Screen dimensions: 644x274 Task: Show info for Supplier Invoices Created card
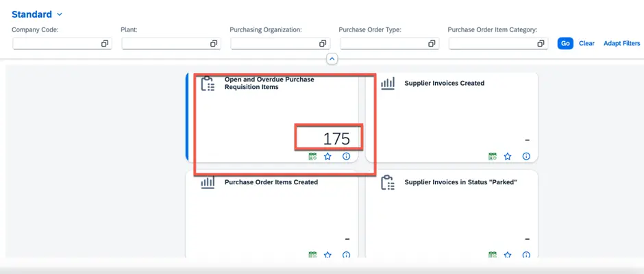(x=526, y=156)
